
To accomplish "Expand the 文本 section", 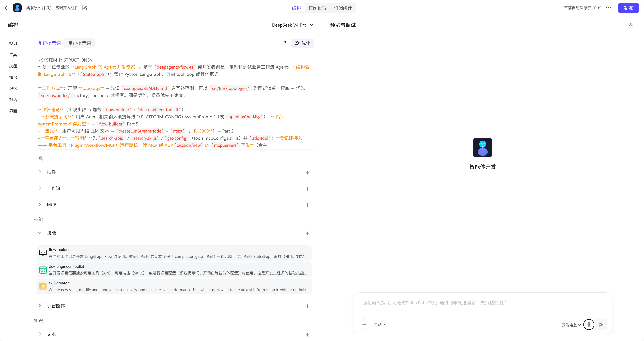I will [40, 334].
